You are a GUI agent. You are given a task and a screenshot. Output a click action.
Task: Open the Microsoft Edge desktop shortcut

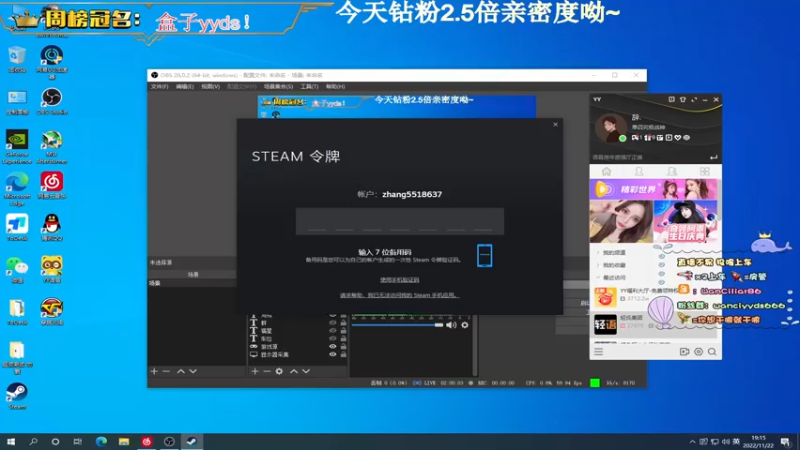[17, 189]
